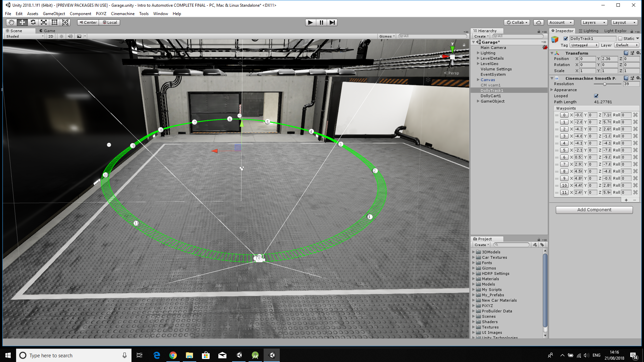Select the Rect Transform tool
644x362 pixels.
pos(54,22)
